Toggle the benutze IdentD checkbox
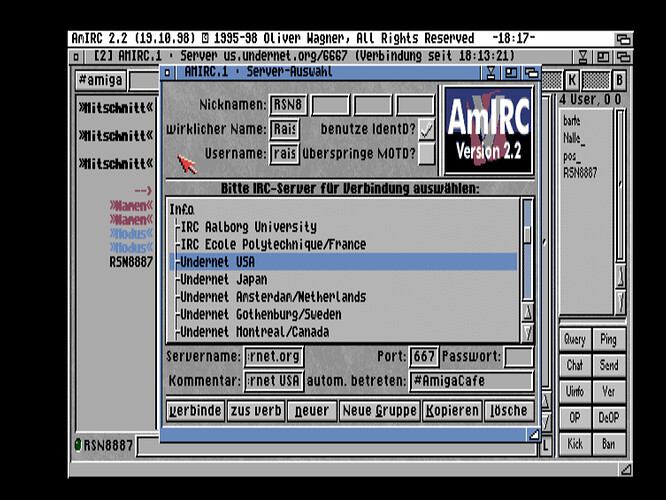Image resolution: width=666 pixels, height=500 pixels. (x=426, y=129)
